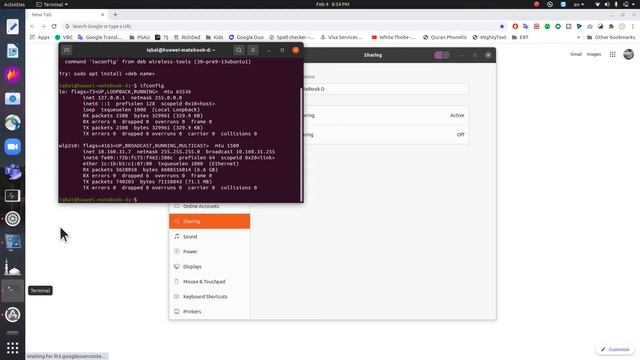
Task: Open the MightyText bookmark
Action: tap(489, 37)
